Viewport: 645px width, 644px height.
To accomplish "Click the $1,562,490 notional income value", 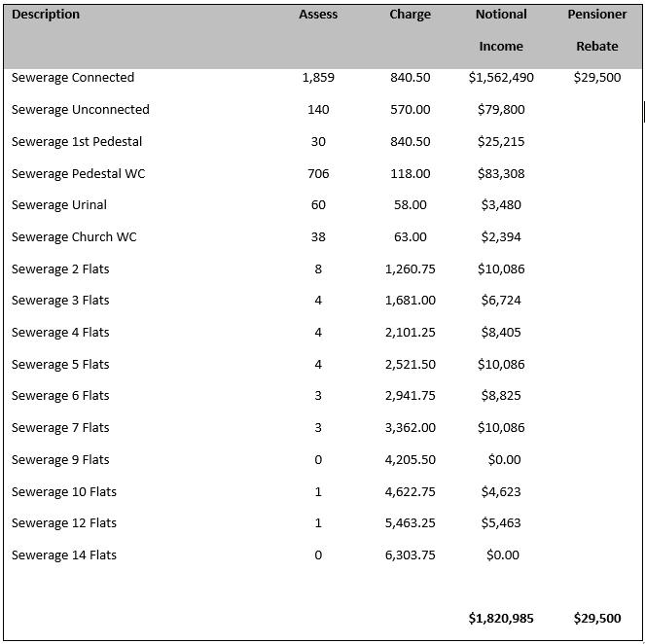I will tap(501, 78).
